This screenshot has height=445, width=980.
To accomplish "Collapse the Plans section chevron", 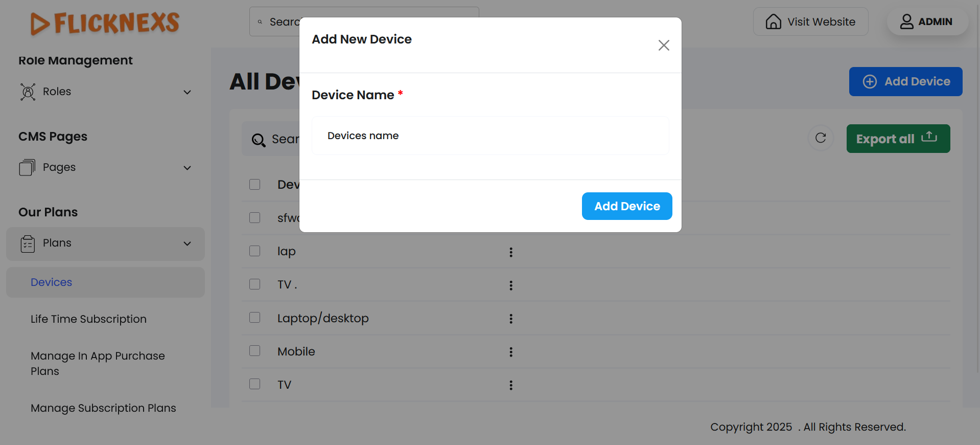I will (x=188, y=244).
